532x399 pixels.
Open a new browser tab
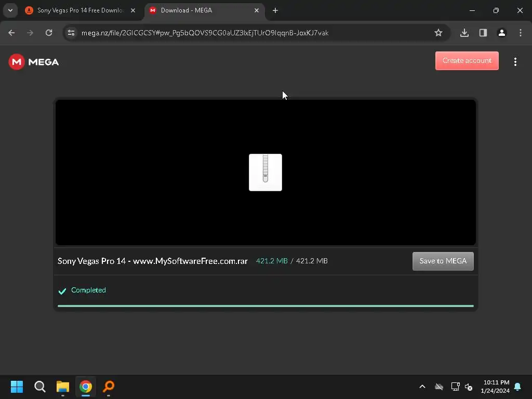click(x=275, y=10)
